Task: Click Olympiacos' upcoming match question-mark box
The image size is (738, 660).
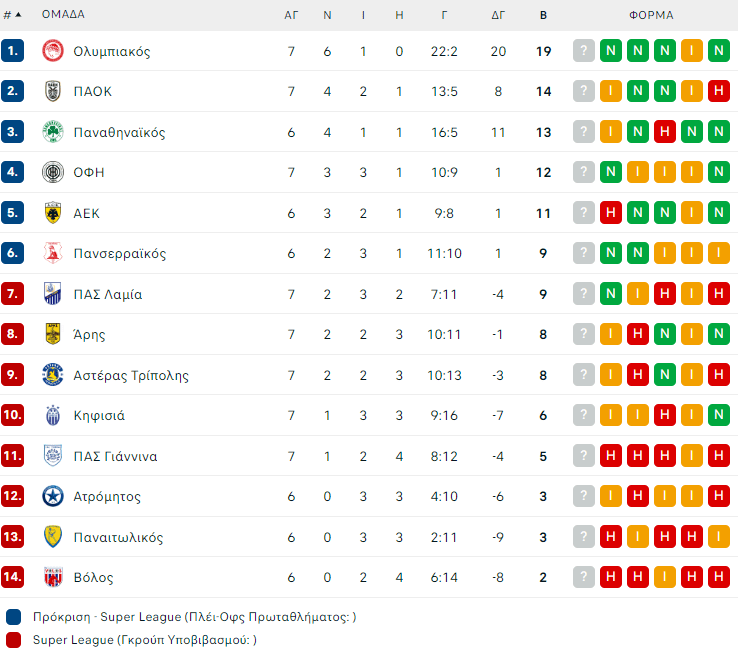Action: pyautogui.click(x=584, y=51)
